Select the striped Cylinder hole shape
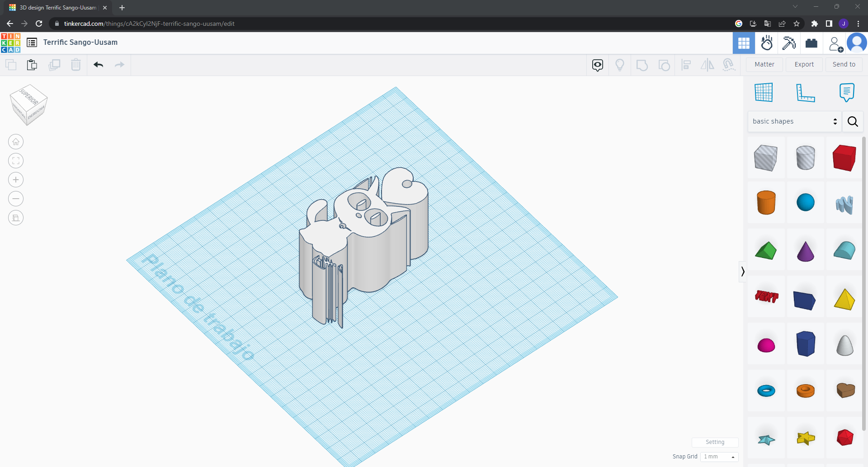 (805, 158)
